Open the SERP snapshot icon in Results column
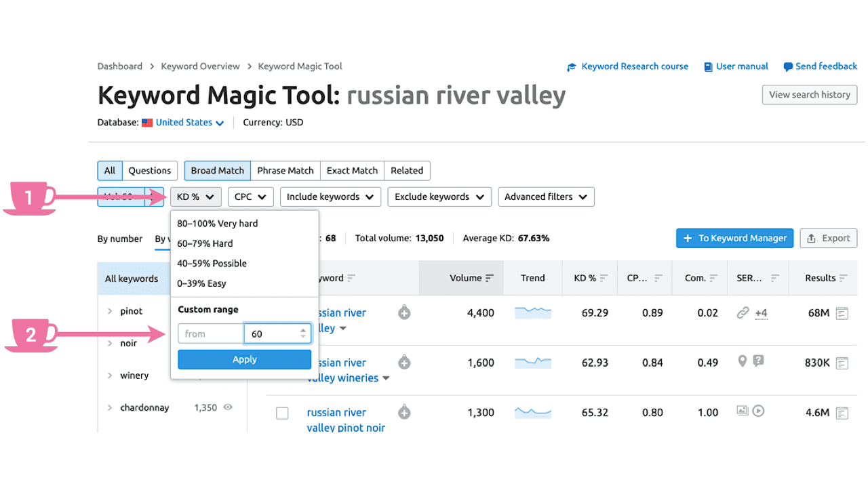This screenshot has height=488, width=868. point(841,312)
